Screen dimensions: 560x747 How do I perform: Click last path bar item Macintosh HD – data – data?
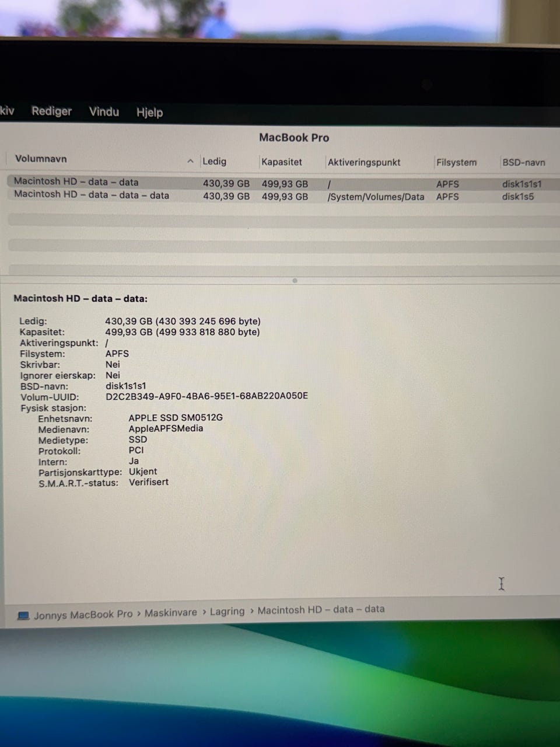coord(321,609)
